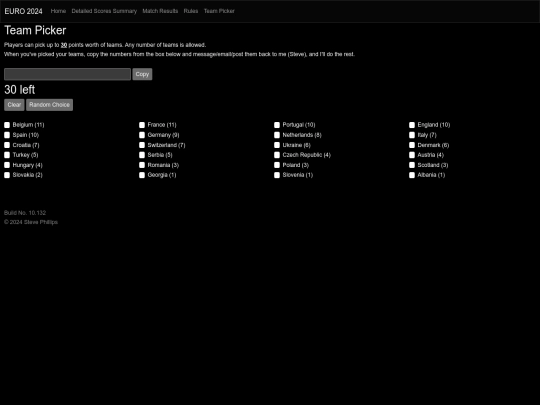
Task: Click the '30 left' counter text
Action: pyautogui.click(x=20, y=90)
